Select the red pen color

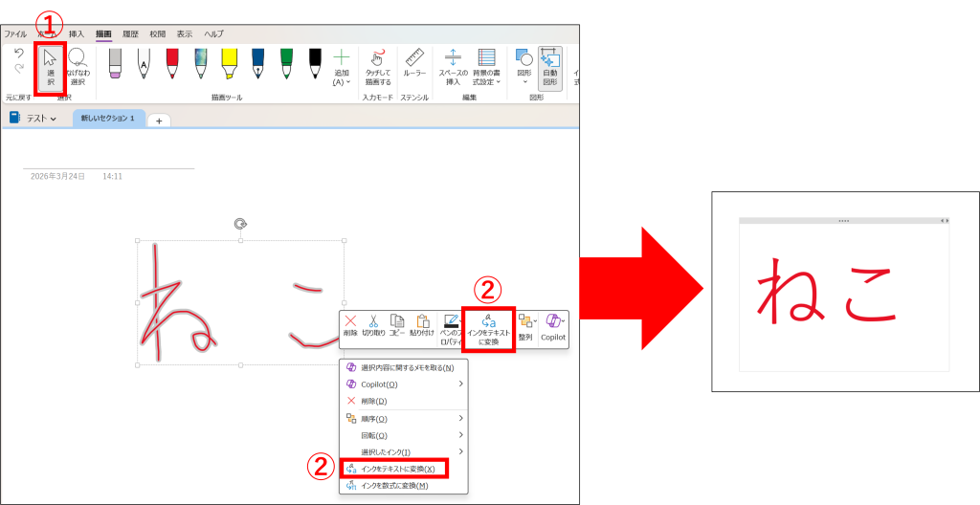click(x=172, y=63)
